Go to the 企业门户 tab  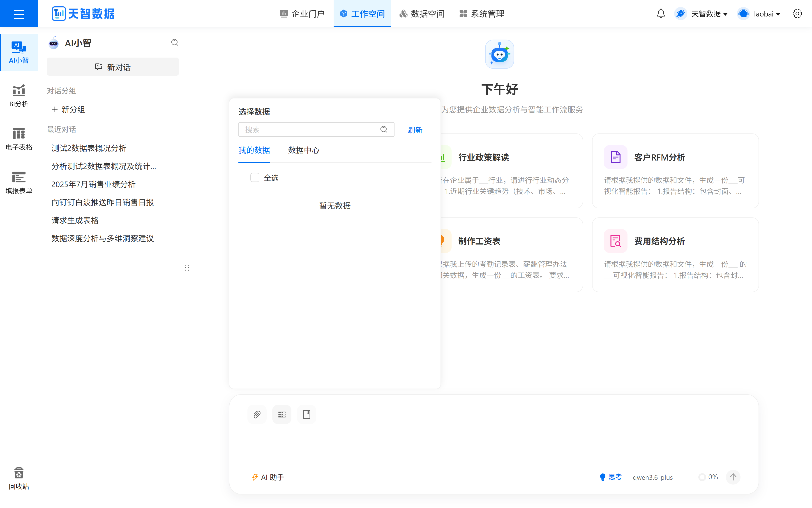point(302,14)
